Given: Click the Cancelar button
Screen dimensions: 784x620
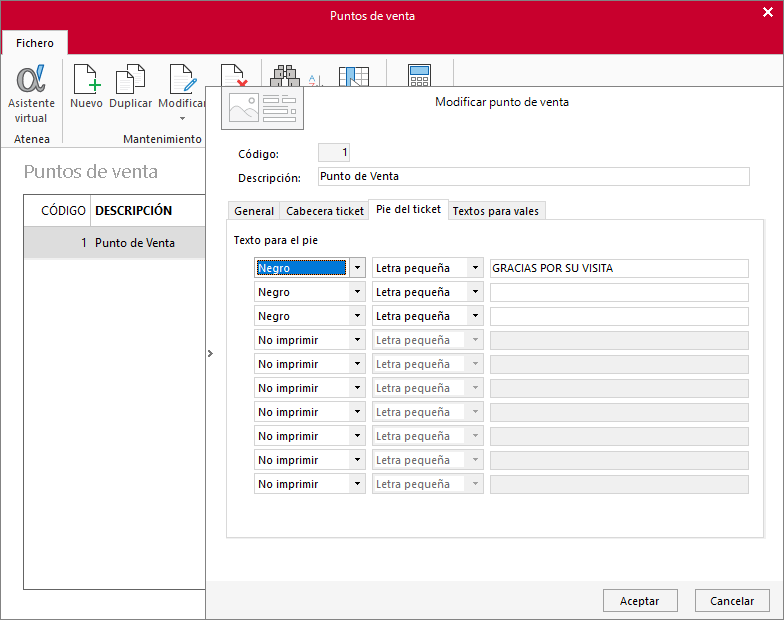Looking at the screenshot, I should (732, 600).
